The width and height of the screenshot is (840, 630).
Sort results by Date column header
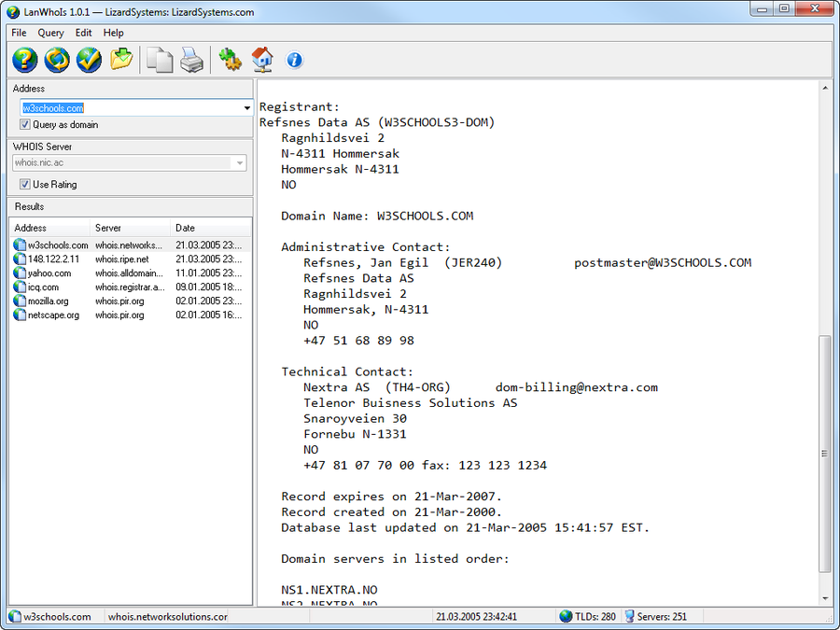point(211,228)
